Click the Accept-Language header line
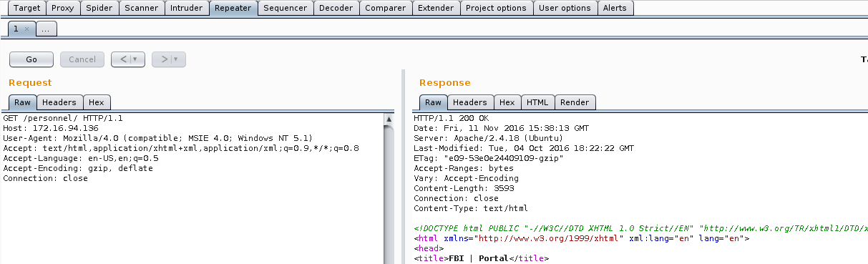Screen dimensions: 868x264 (81, 158)
